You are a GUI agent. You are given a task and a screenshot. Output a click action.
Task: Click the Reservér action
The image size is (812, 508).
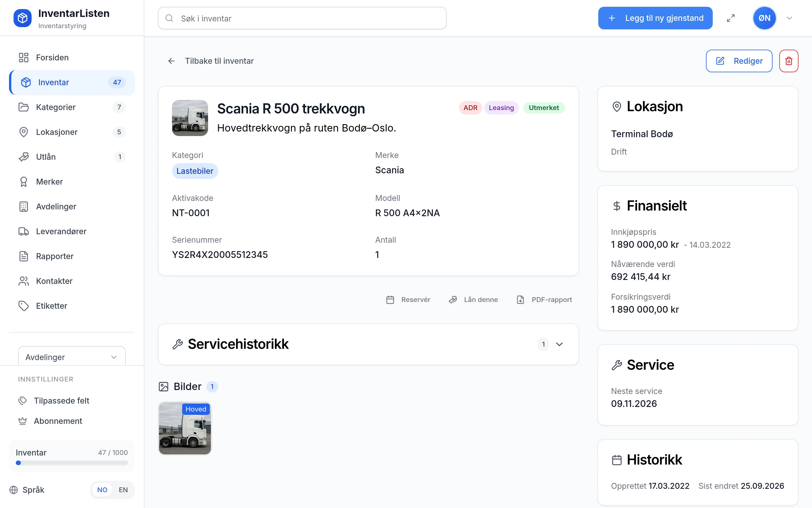coord(408,300)
